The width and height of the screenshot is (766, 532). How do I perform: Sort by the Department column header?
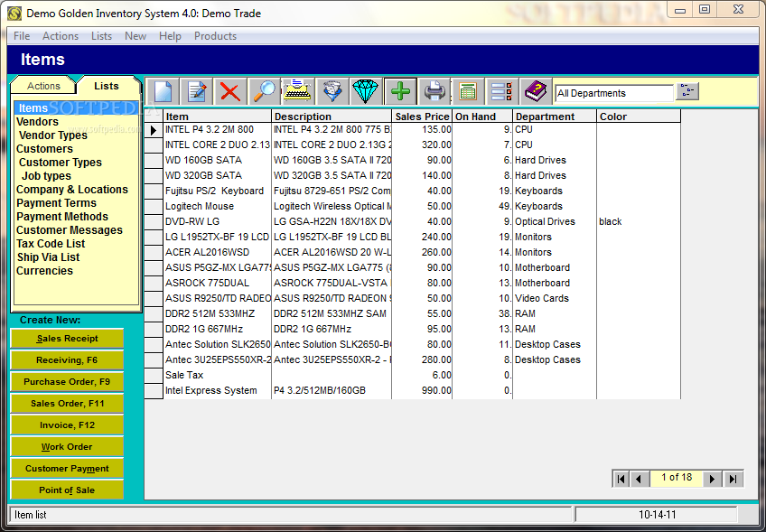coord(555,117)
